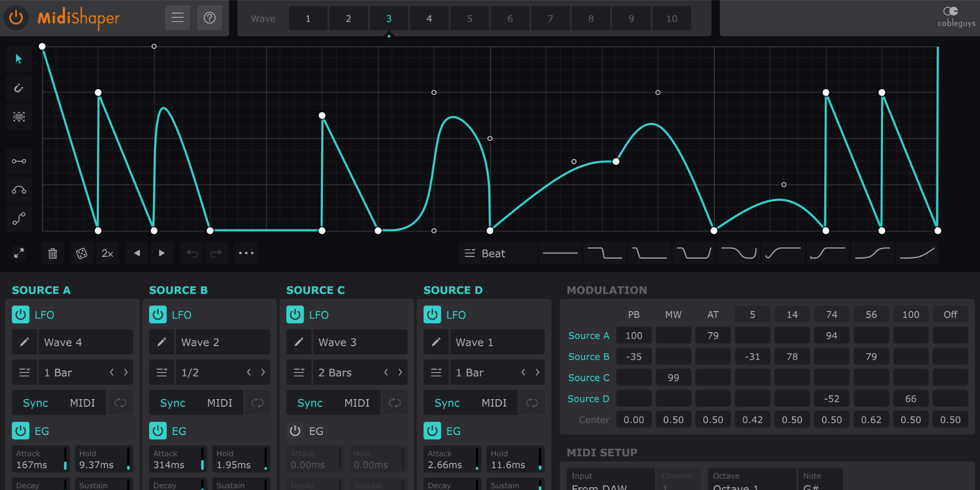
Task: Click the MIDI button in Source B
Action: 220,402
